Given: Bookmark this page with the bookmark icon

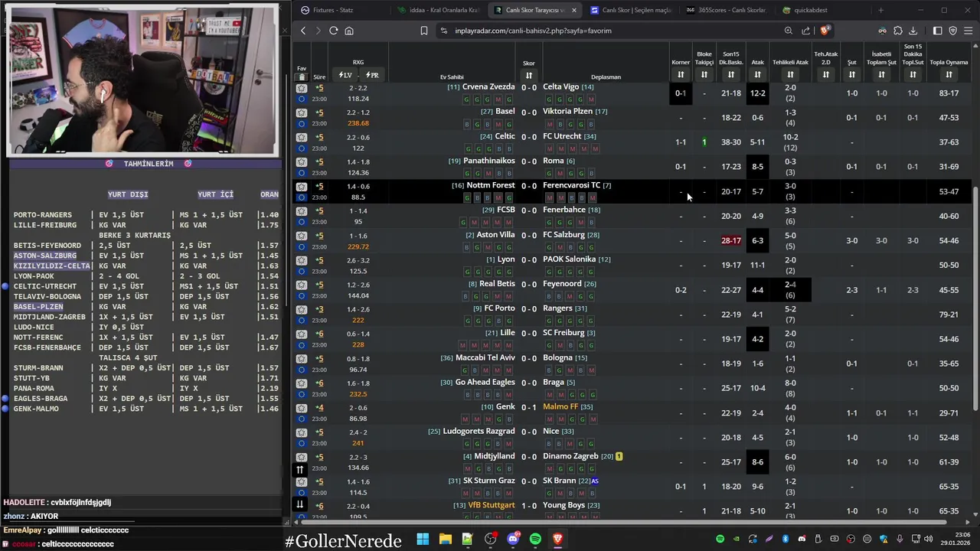Looking at the screenshot, I should (x=423, y=31).
